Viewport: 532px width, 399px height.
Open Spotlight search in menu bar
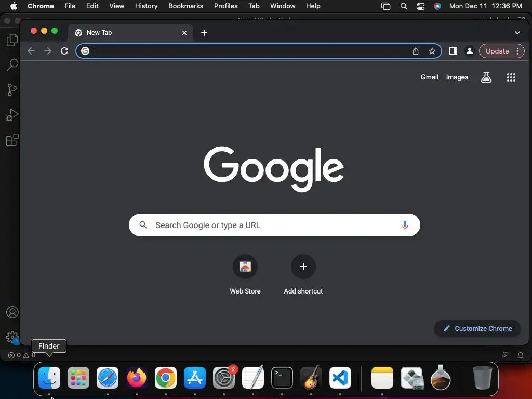click(403, 6)
